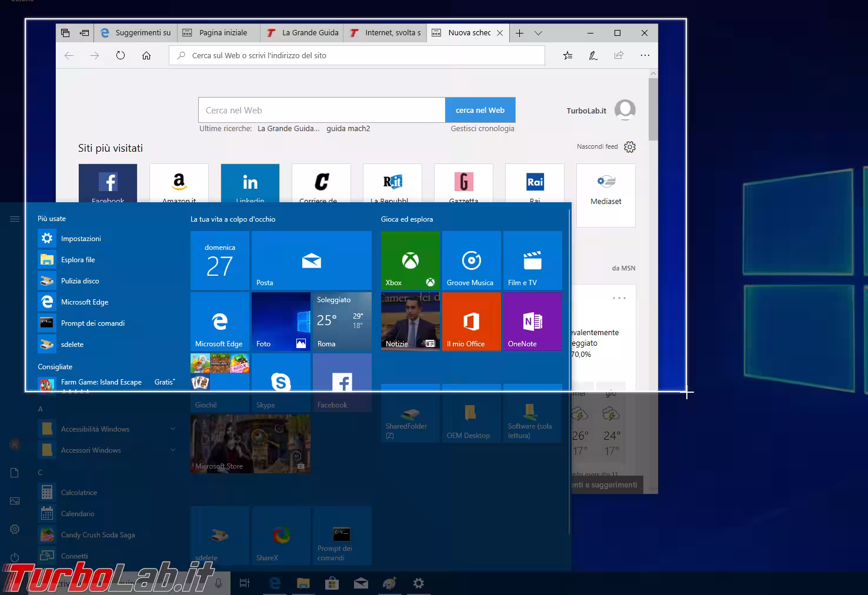This screenshot has height=595, width=868.
Task: Open the Groove Musica tile
Action: (x=471, y=260)
